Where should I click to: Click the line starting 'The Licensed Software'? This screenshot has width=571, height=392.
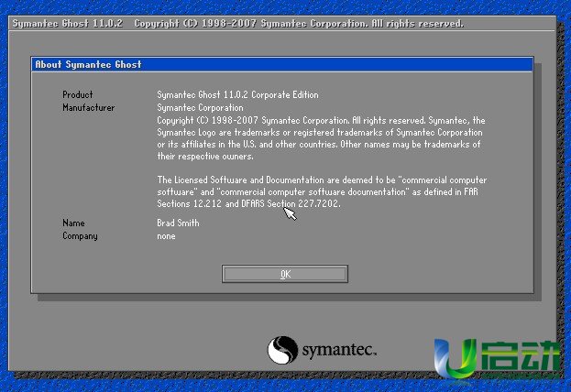tap(322, 180)
